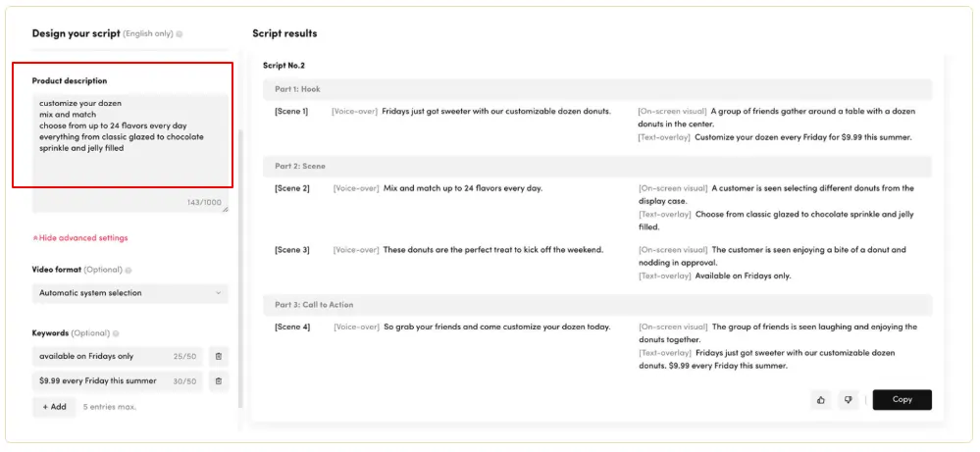
Task: Delete the '$9.99 every Friday this summer' keyword
Action: tap(218, 381)
